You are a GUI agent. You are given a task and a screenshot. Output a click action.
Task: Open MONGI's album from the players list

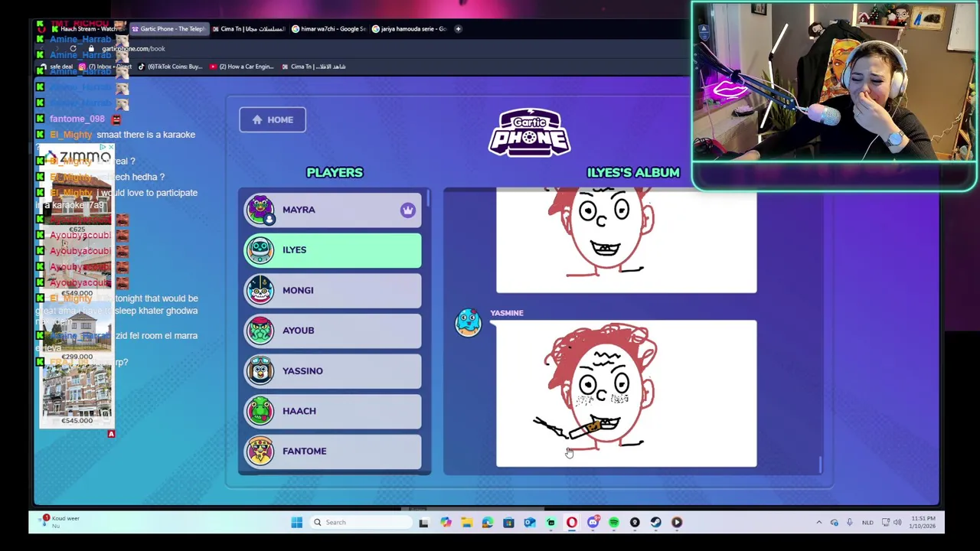coord(332,290)
